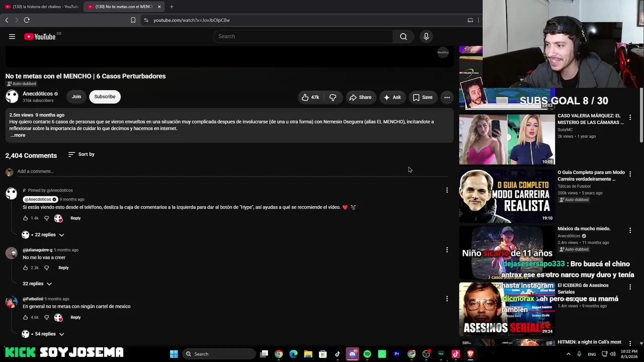644x362 pixels.
Task: Open Discord from the taskbar
Action: pos(352,354)
